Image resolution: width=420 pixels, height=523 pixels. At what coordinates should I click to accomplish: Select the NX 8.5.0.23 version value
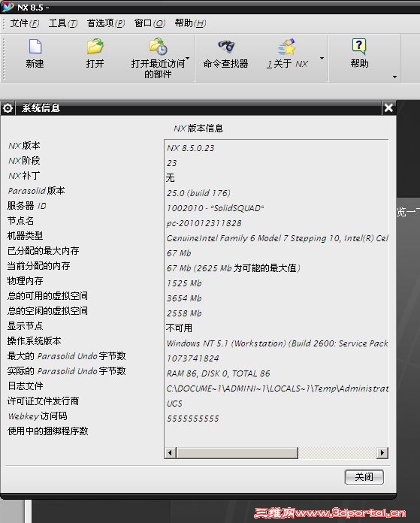191,148
